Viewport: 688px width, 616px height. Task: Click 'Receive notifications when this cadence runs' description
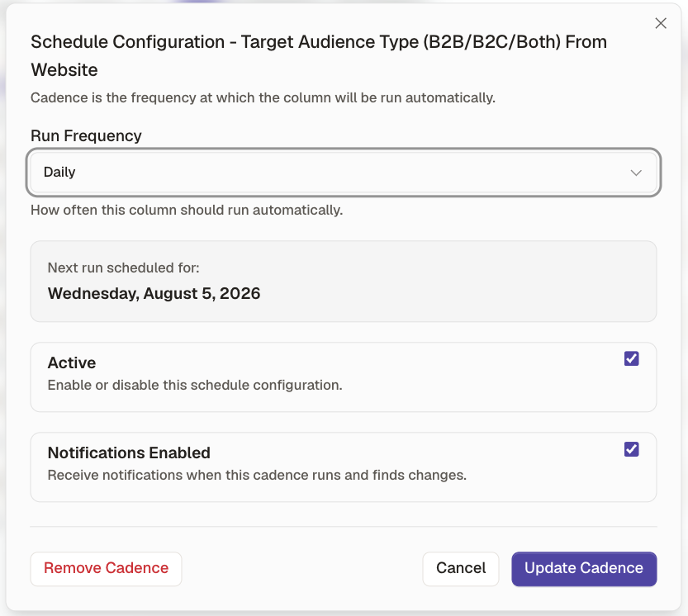tap(257, 475)
